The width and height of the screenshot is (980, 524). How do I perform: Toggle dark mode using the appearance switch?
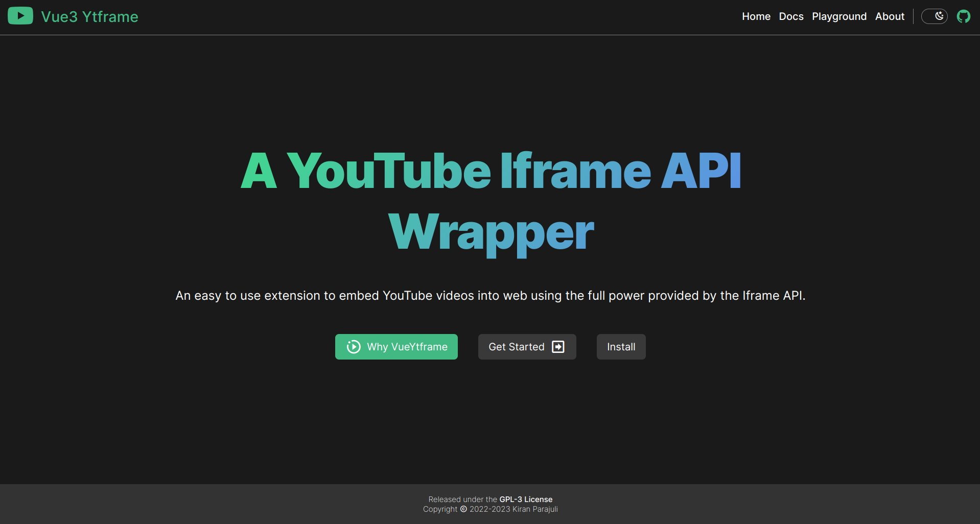click(x=935, y=16)
